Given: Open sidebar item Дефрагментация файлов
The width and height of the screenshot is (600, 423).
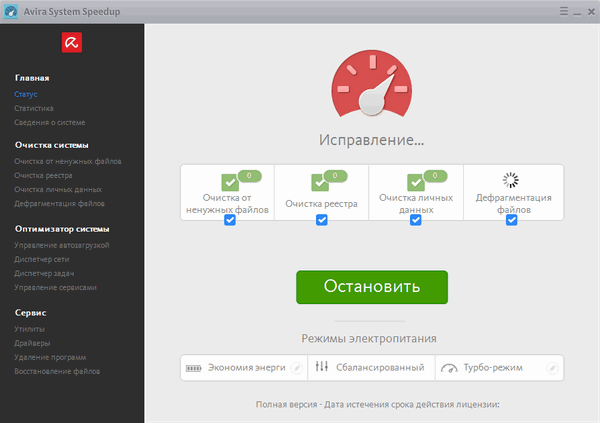Looking at the screenshot, I should point(59,204).
